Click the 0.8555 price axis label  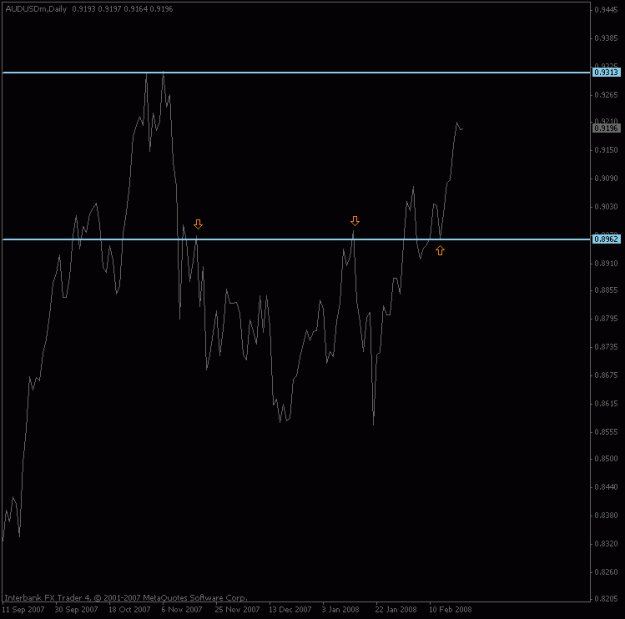coord(606,432)
